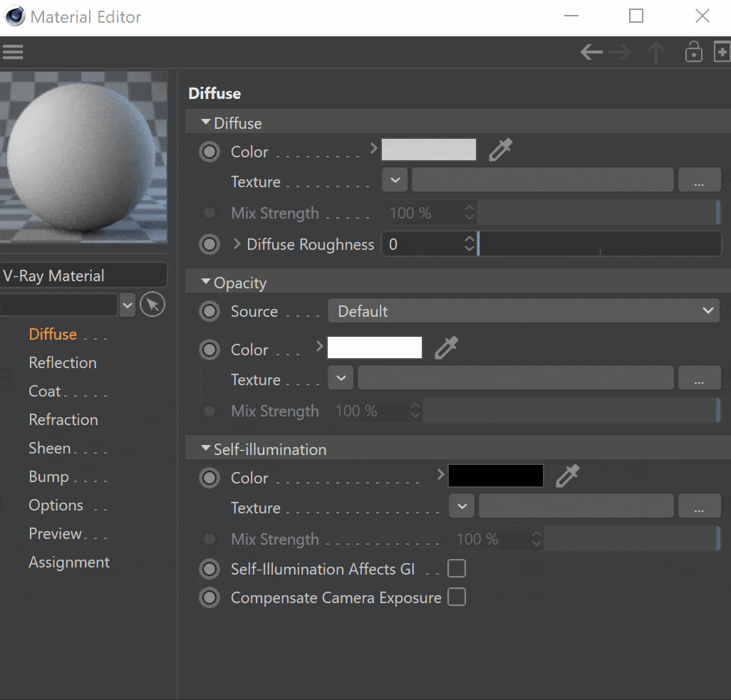Click the Diffuse Roughness stepper arrows
The height and width of the screenshot is (700, 731).
[x=470, y=244]
